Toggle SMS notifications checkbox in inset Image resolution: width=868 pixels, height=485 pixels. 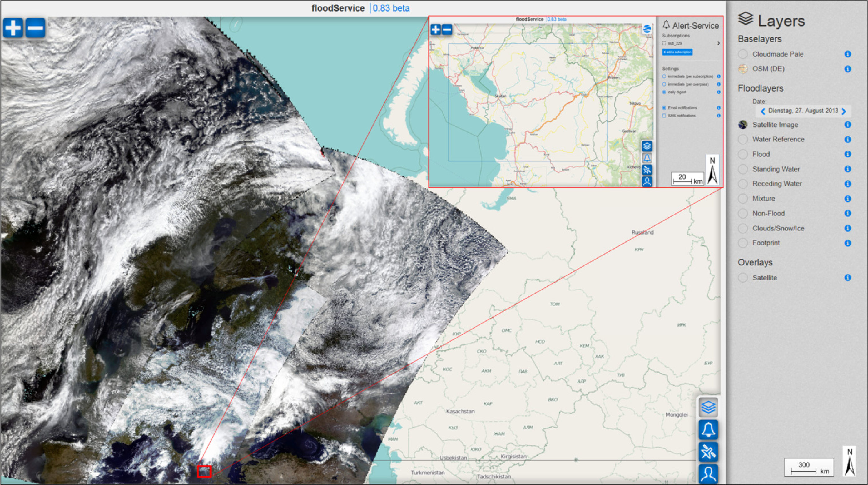(664, 116)
